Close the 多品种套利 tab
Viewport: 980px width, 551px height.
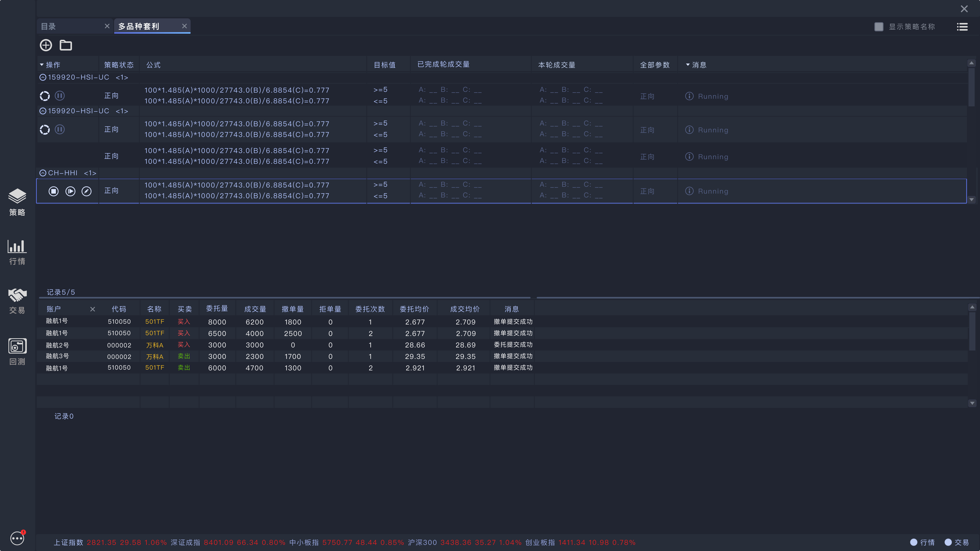click(185, 26)
